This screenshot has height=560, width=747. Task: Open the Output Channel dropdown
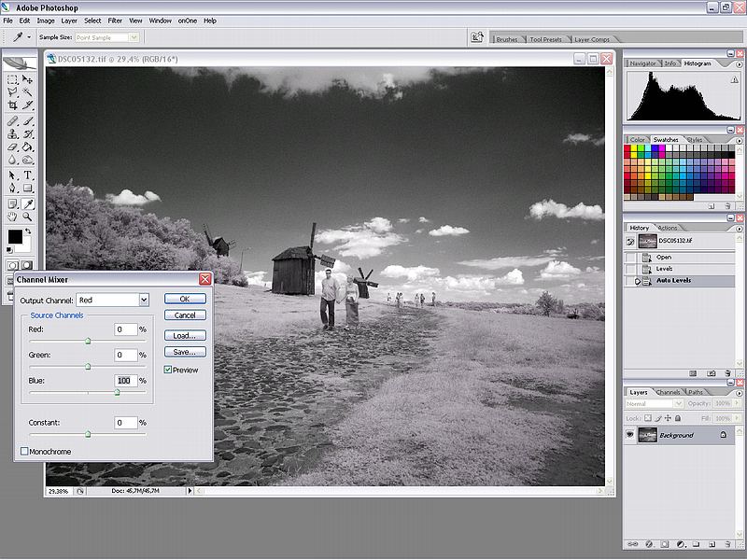click(144, 300)
